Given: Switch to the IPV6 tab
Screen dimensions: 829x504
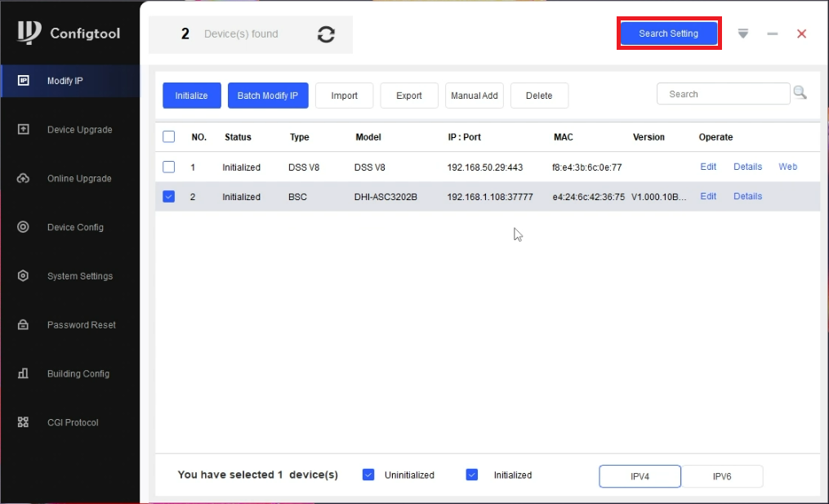Looking at the screenshot, I should [722, 476].
